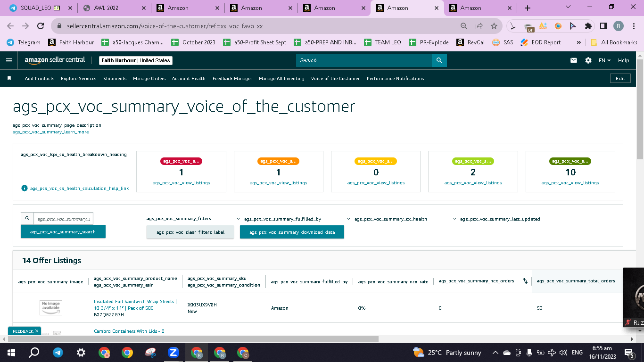Open the notification center icon in taskbar
The height and width of the screenshot is (362, 644).
[629, 353]
